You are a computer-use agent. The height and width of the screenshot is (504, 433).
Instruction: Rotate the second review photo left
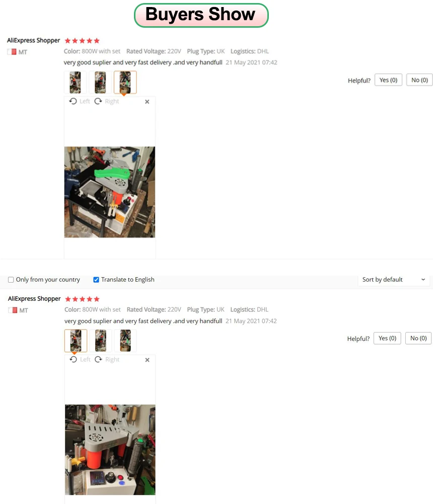pos(80,359)
